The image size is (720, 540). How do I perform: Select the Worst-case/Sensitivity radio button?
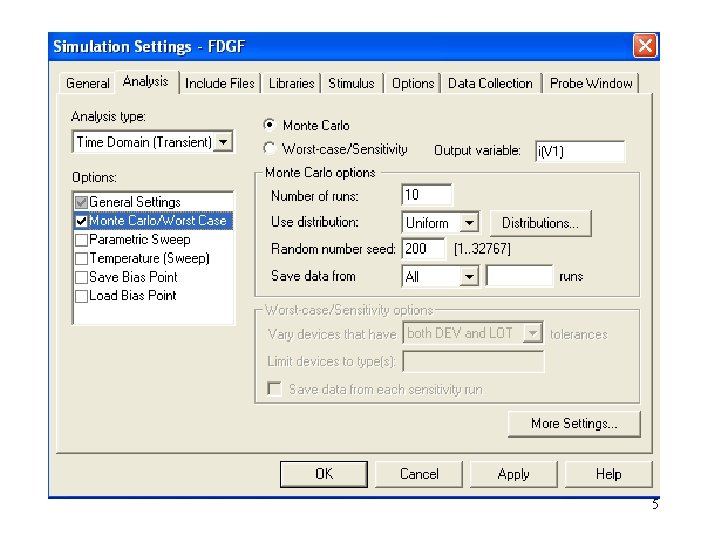(269, 148)
